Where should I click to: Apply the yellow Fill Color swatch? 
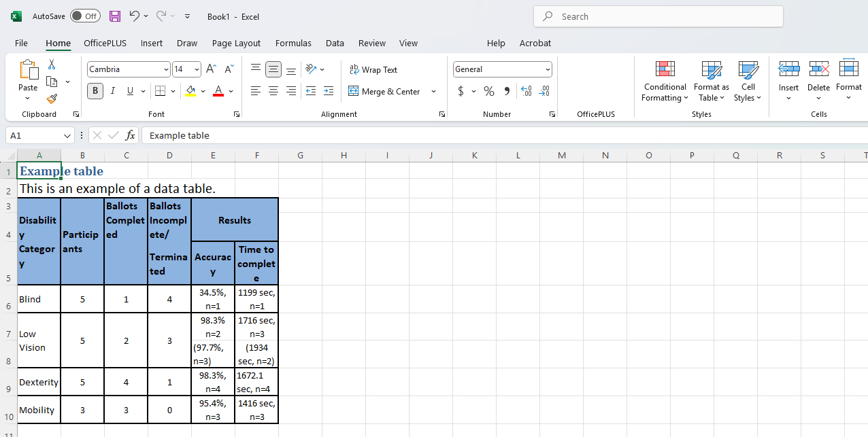pos(190,91)
